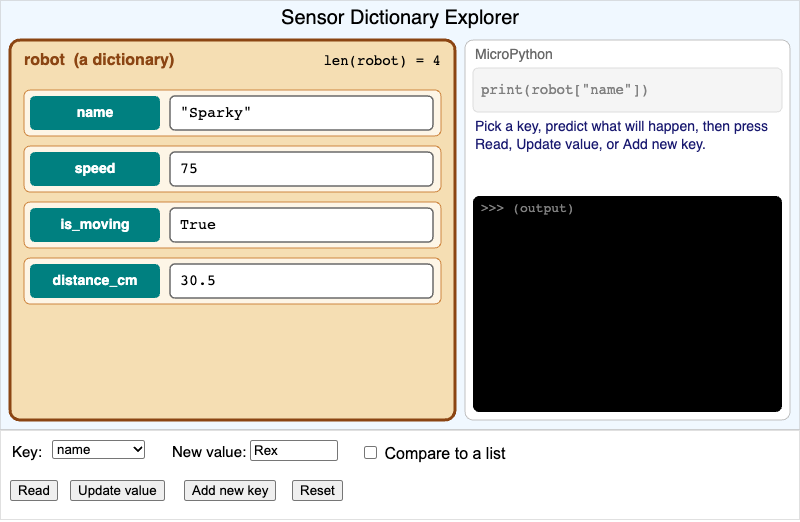Click the 30.5 value box
800x522 pixels.
coord(302,281)
